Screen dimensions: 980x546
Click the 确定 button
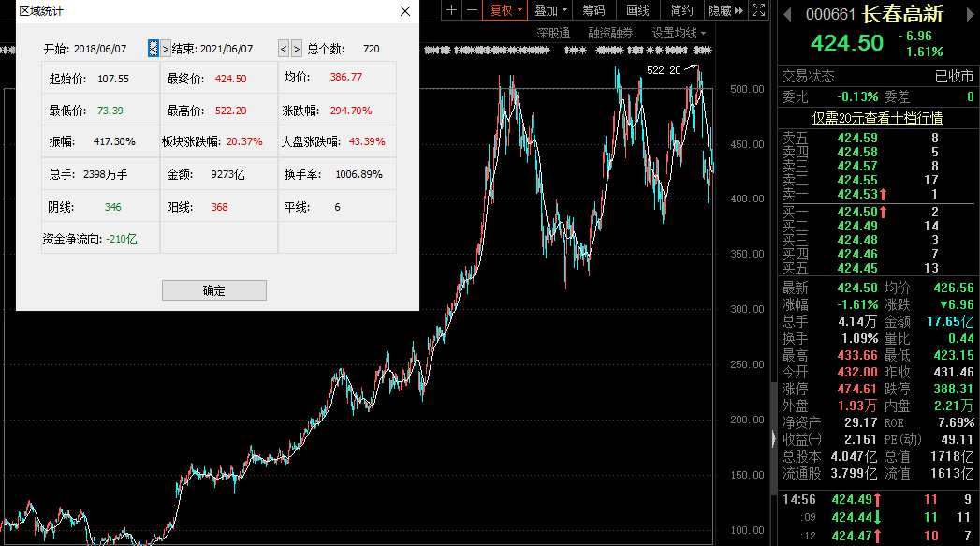[214, 290]
